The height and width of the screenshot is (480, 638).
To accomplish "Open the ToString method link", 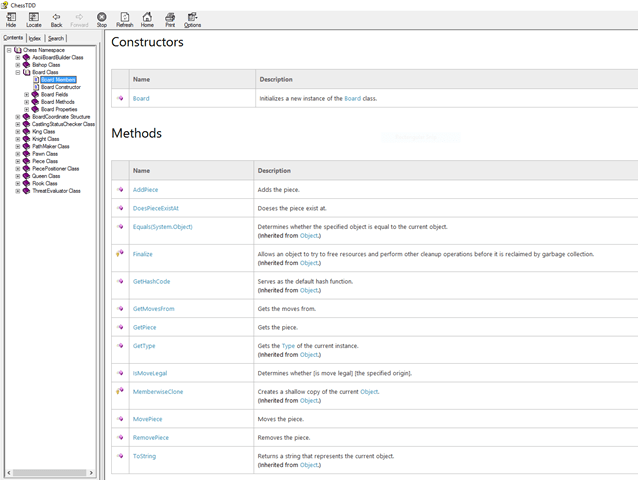I will (144, 456).
